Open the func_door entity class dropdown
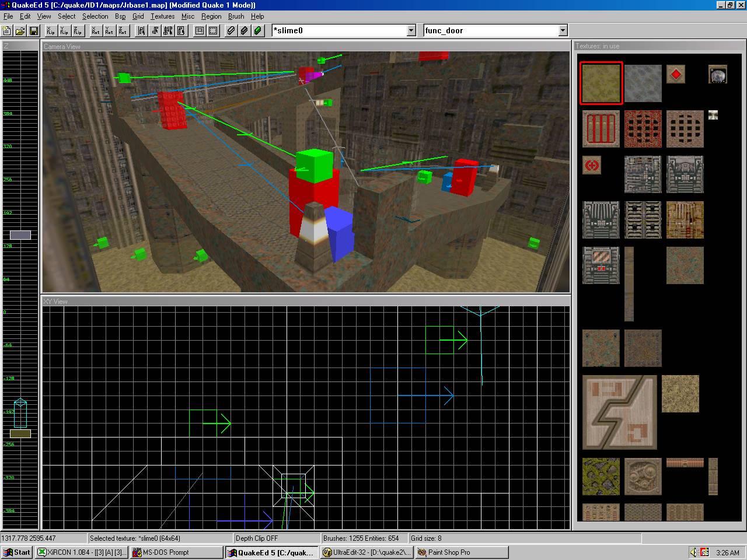 [563, 30]
